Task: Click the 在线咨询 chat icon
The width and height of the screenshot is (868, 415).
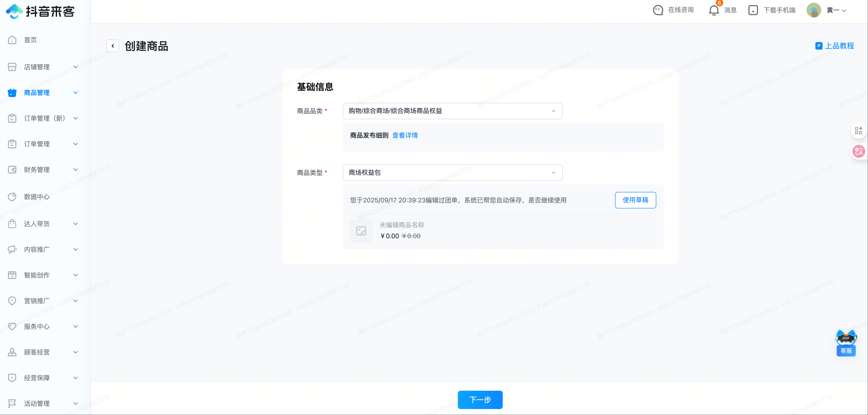Action: pyautogui.click(x=658, y=10)
